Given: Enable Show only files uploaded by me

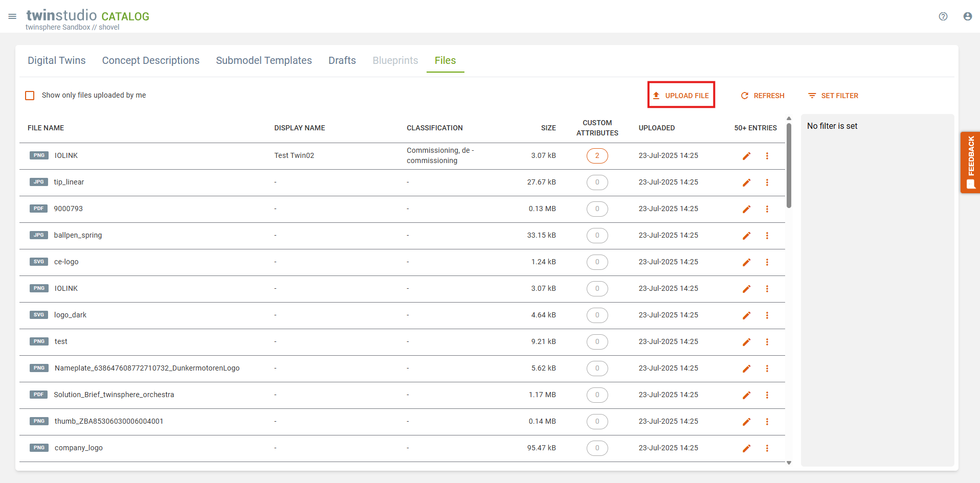Looking at the screenshot, I should [x=30, y=96].
